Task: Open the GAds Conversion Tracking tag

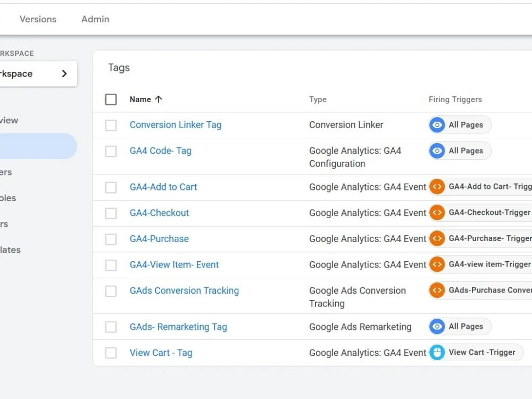Action: [184, 290]
